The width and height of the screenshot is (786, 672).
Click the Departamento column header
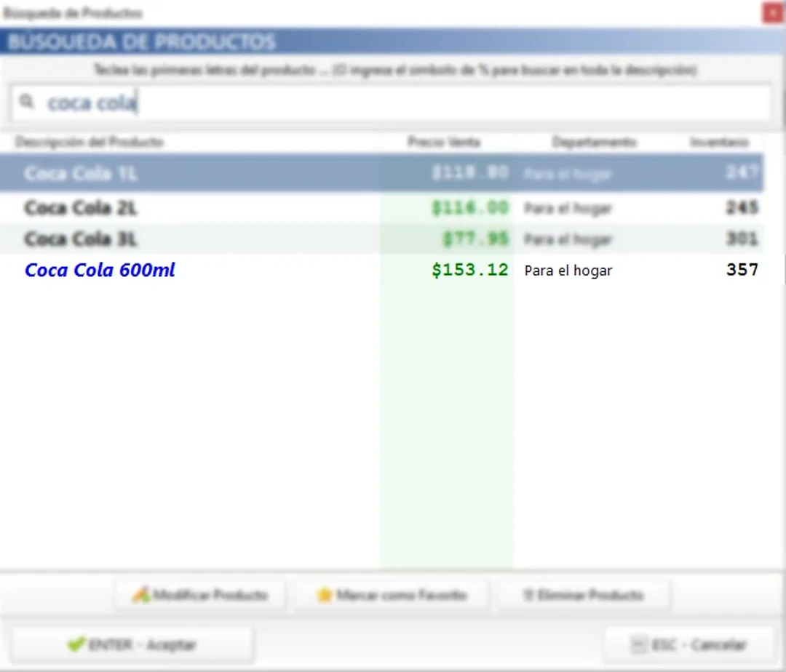[594, 142]
